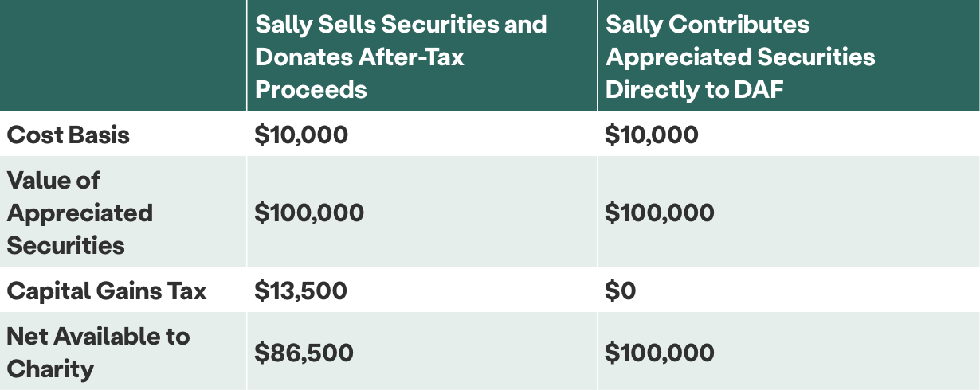Click the word 'After-Tax' in the header

click(x=410, y=57)
